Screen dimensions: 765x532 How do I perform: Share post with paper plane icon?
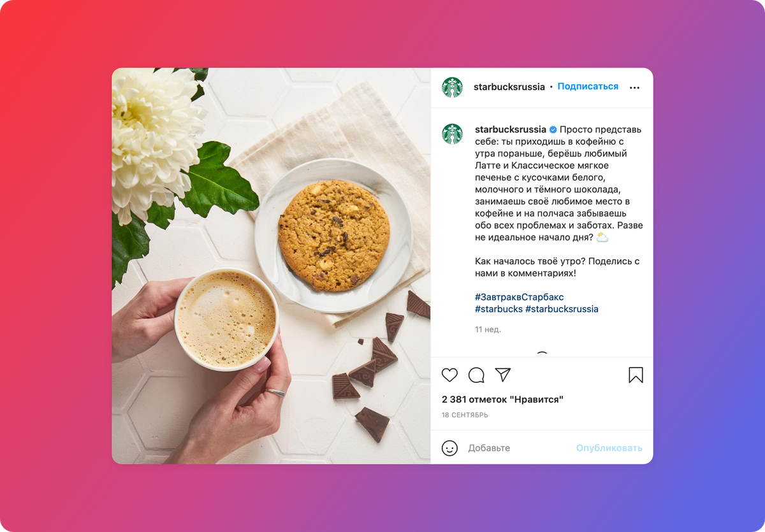click(x=503, y=375)
